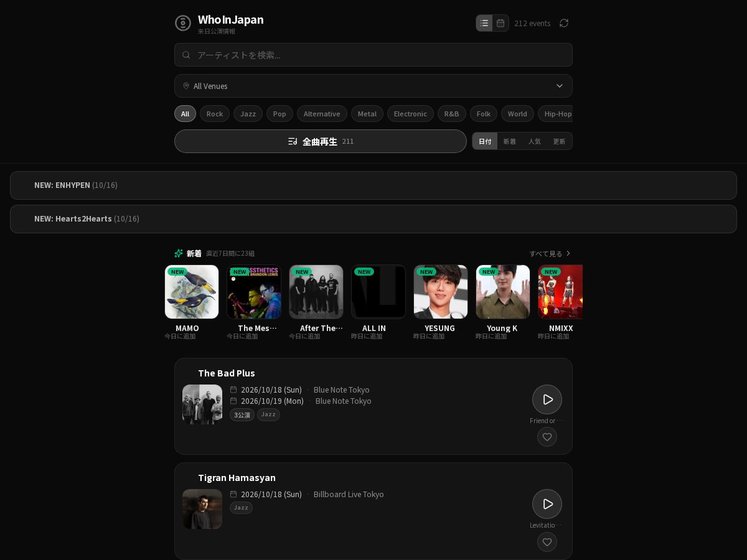
Task: Open The Bad Plus artist photo
Action: click(202, 404)
